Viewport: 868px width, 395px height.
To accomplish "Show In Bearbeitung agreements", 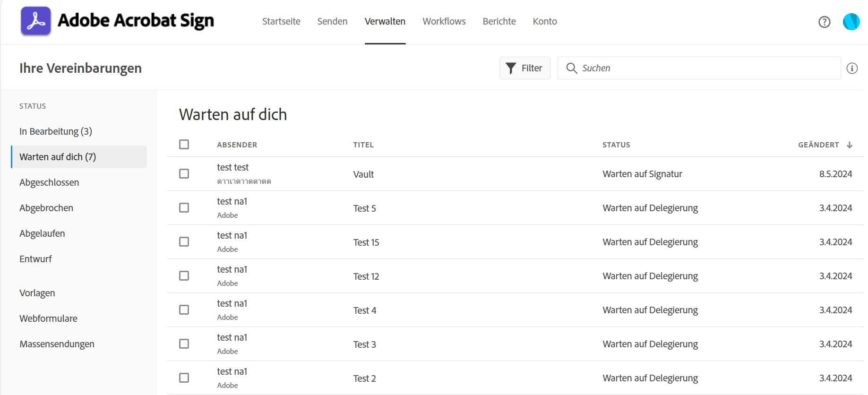I will pyautogui.click(x=56, y=131).
